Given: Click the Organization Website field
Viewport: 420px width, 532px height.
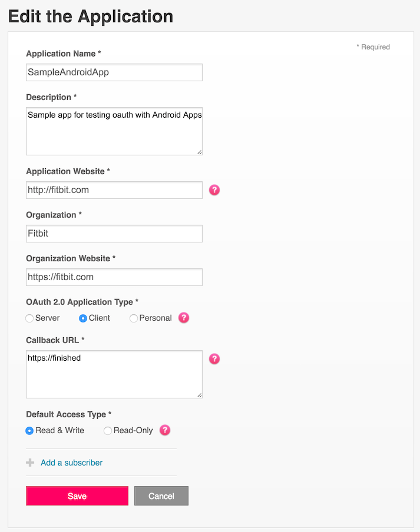Looking at the screenshot, I should [x=114, y=277].
